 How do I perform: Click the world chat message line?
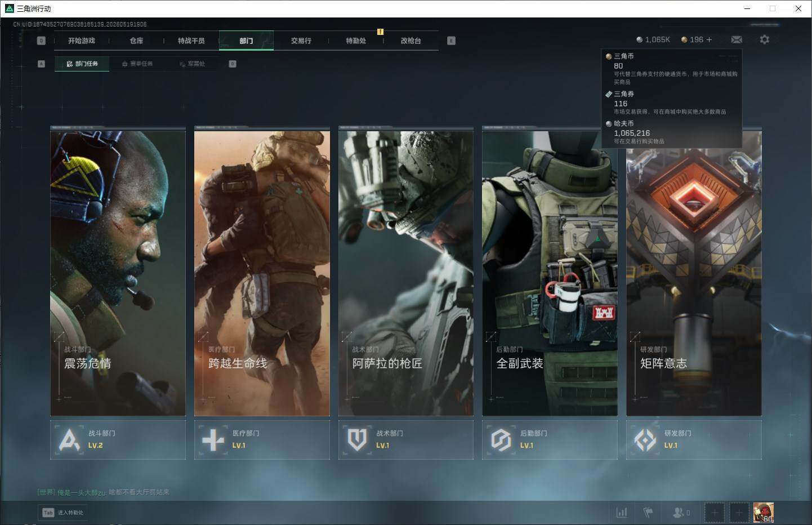click(x=104, y=492)
